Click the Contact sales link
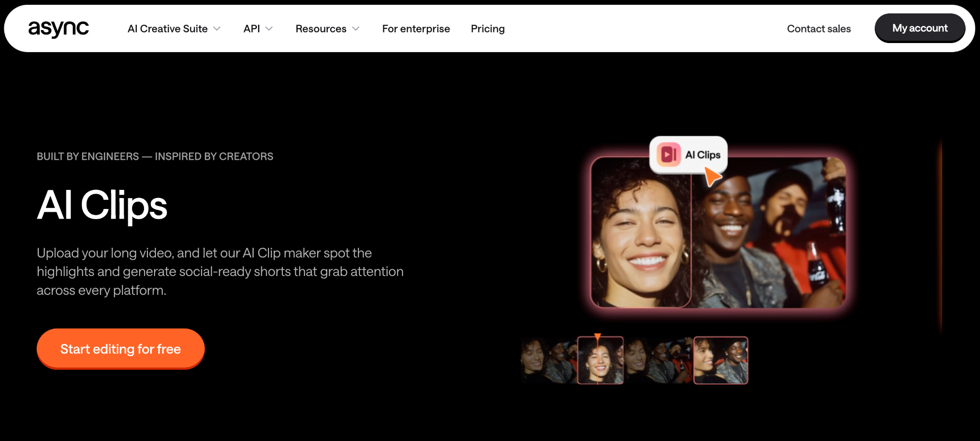Image resolution: width=980 pixels, height=441 pixels. pyautogui.click(x=819, y=29)
